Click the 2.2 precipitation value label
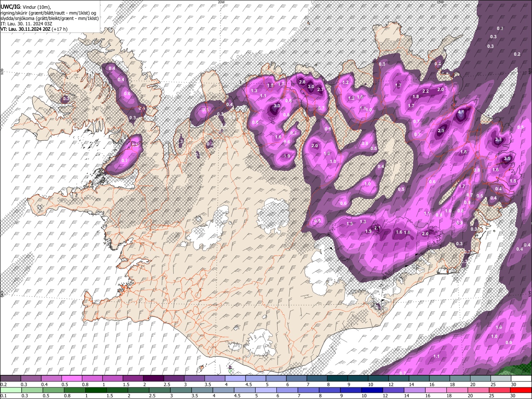 (426, 91)
